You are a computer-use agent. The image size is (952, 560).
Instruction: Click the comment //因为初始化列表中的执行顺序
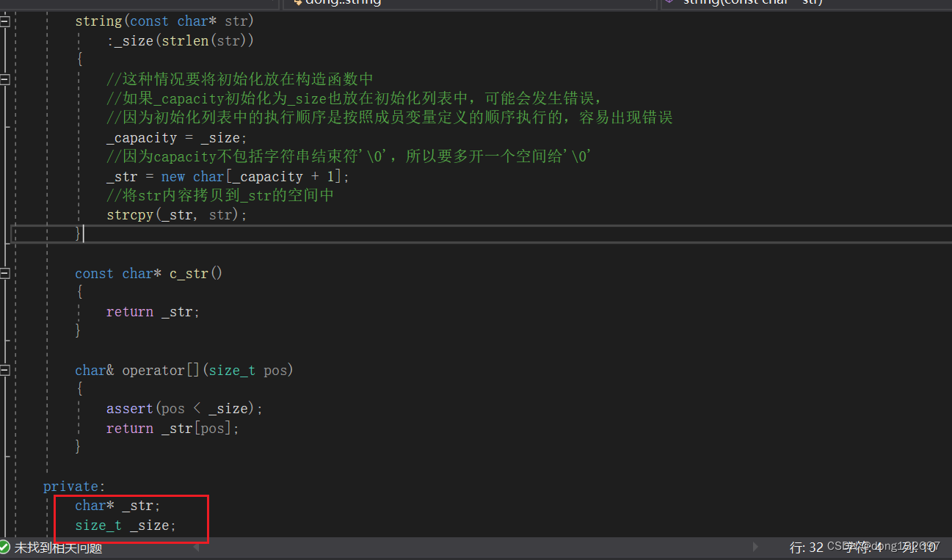click(390, 117)
